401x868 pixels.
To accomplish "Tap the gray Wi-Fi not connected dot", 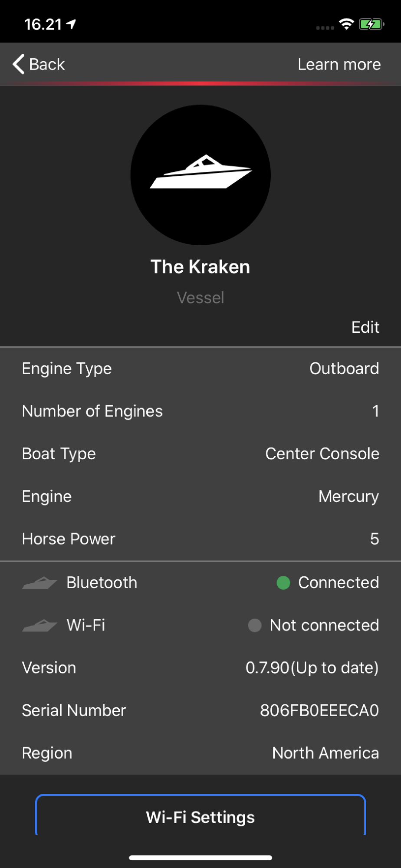I will click(x=255, y=625).
